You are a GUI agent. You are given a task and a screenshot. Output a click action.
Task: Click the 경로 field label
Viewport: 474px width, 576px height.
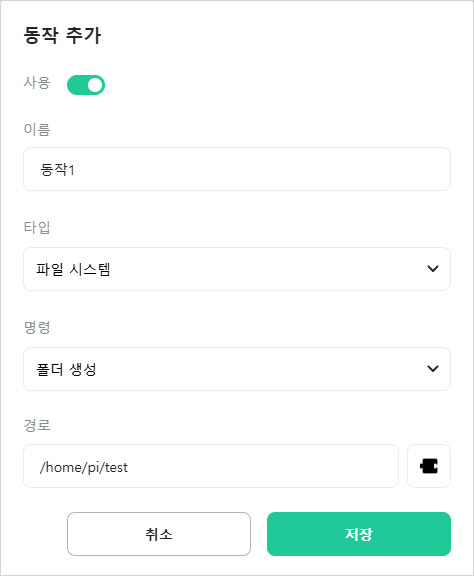37,425
